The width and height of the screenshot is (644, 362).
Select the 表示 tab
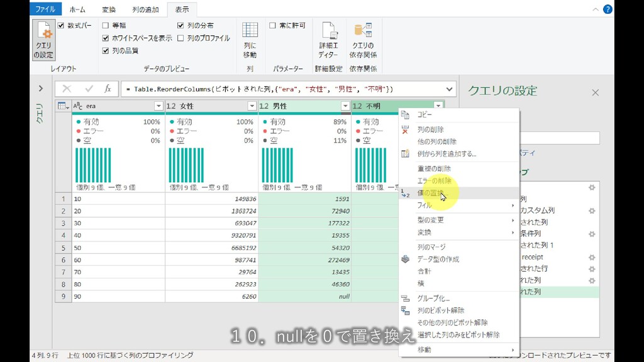coord(182,9)
